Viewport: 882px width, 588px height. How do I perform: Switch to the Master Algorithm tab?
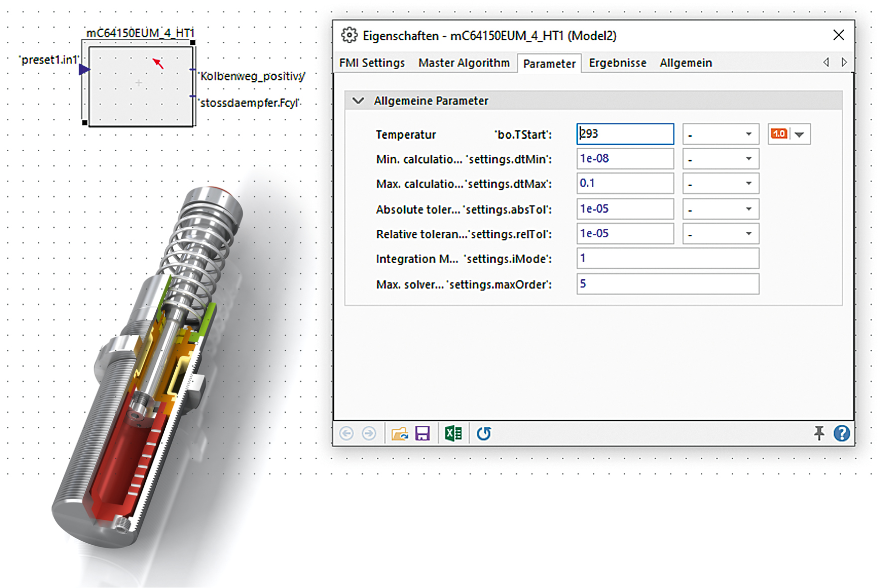point(463,63)
